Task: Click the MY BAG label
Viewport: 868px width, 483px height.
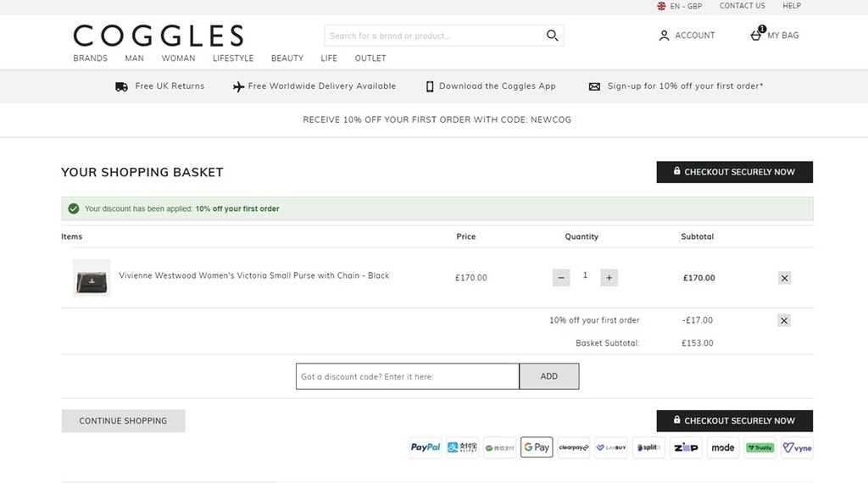Action: coord(782,36)
